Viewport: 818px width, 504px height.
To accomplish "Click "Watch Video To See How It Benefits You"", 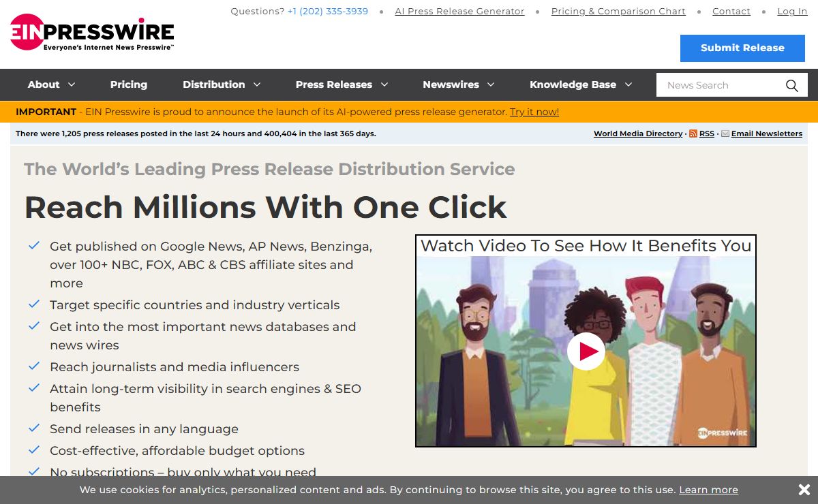I will [x=586, y=246].
